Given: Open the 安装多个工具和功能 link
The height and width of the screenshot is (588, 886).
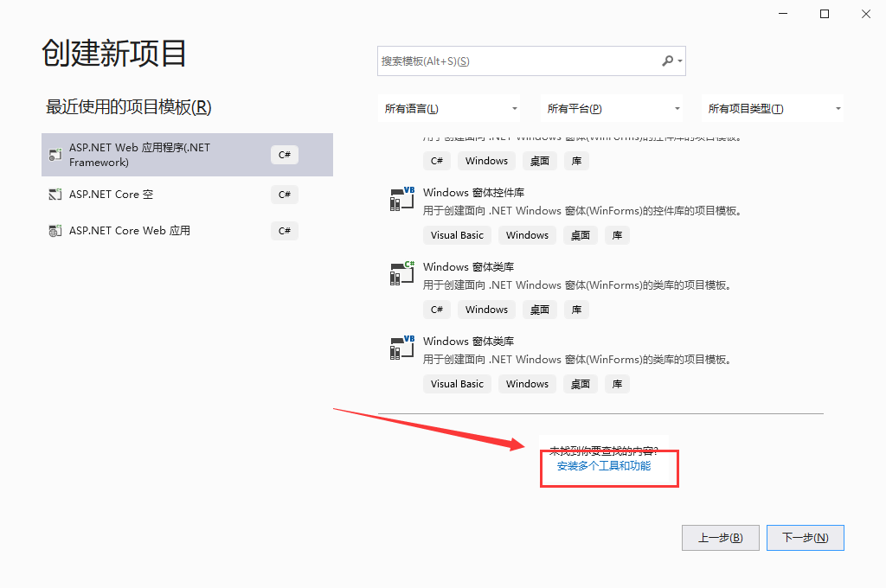Looking at the screenshot, I should coord(603,466).
